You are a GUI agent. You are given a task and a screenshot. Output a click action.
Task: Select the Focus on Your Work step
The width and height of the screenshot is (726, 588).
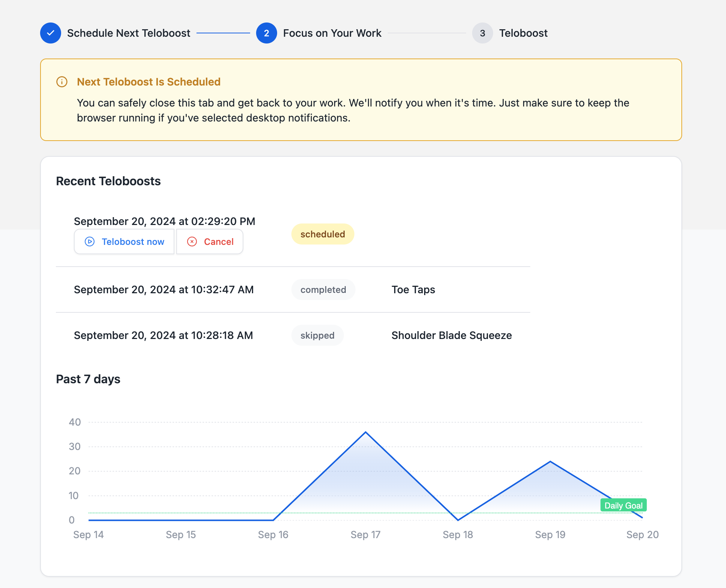point(332,33)
